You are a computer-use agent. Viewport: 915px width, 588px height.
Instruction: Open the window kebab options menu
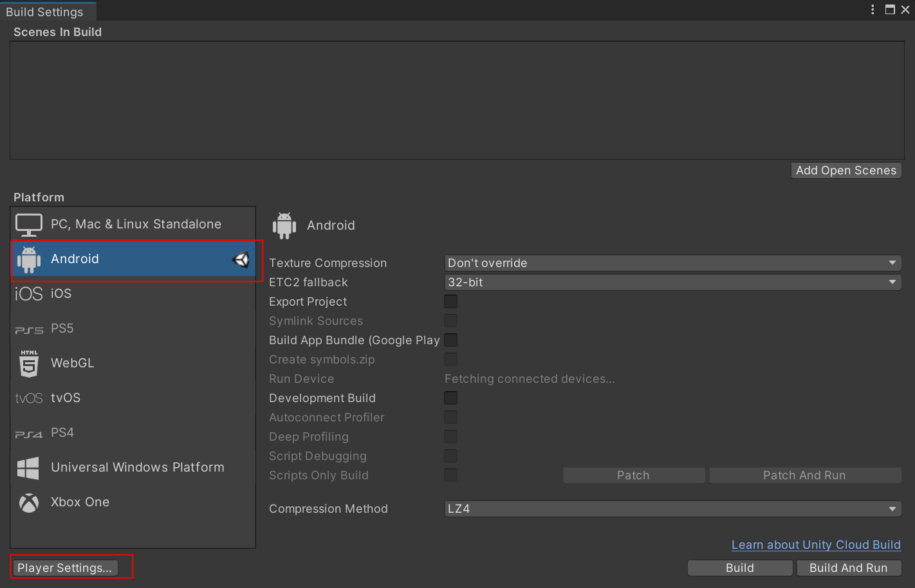pos(873,10)
